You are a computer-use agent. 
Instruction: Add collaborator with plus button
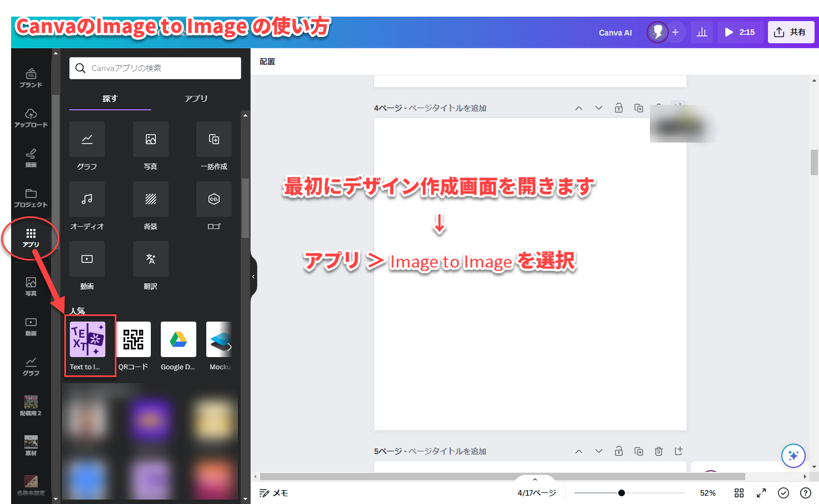(675, 32)
